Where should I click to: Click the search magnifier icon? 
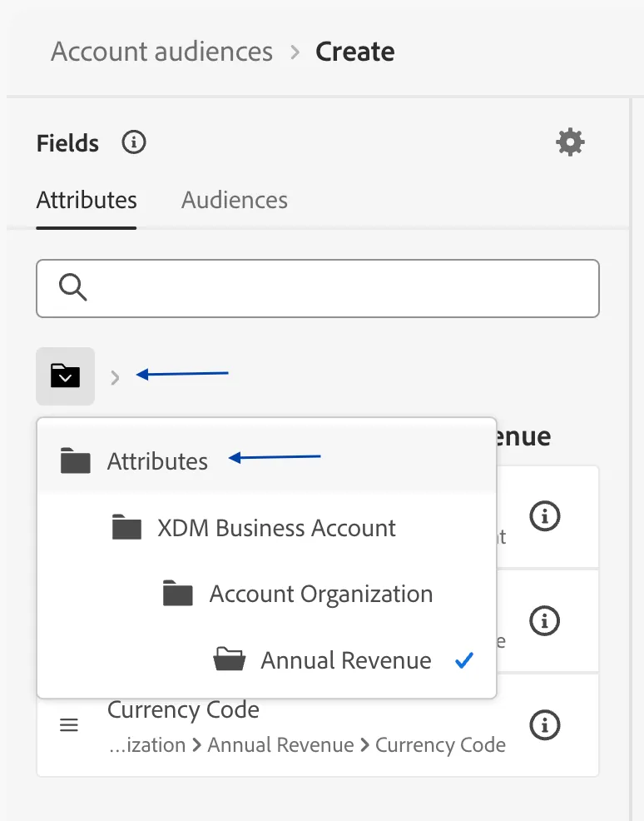click(x=72, y=287)
